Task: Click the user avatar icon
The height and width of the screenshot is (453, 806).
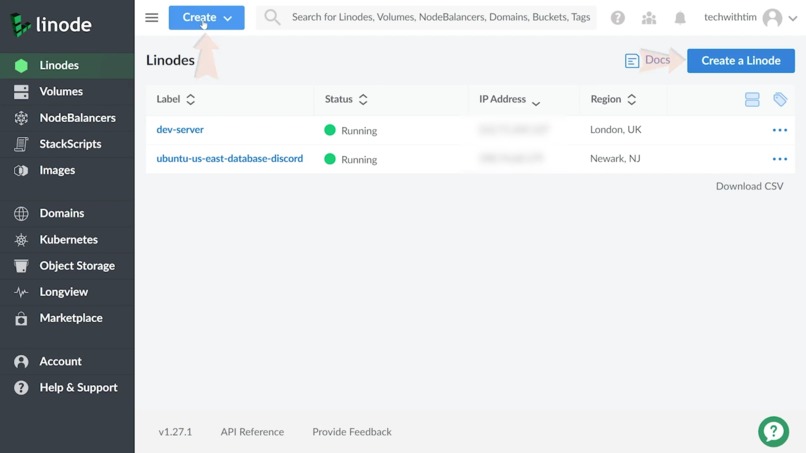Action: click(x=772, y=18)
